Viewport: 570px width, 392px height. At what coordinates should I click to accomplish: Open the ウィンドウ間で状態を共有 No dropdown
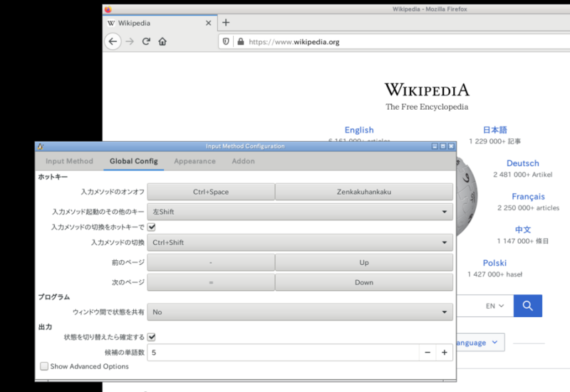tap(300, 312)
